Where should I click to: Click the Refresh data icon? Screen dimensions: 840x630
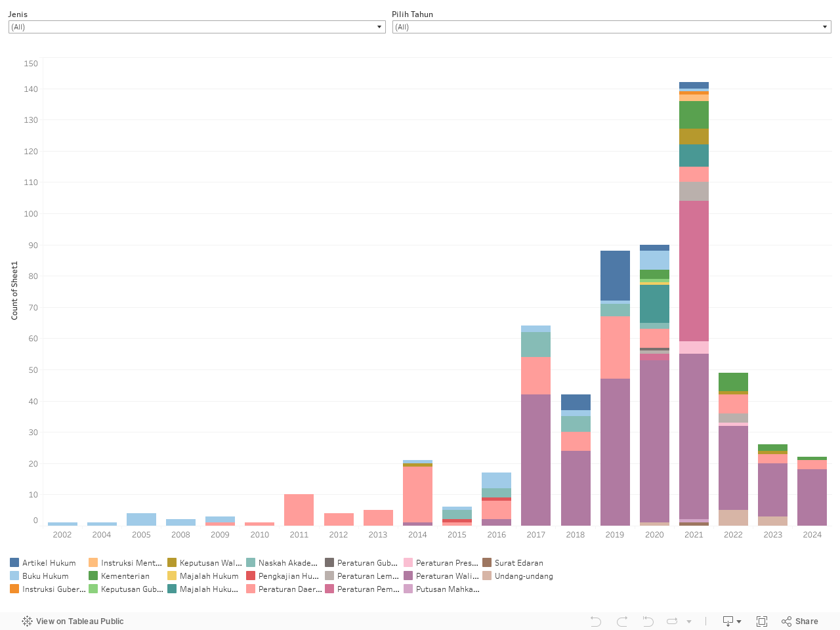[673, 621]
